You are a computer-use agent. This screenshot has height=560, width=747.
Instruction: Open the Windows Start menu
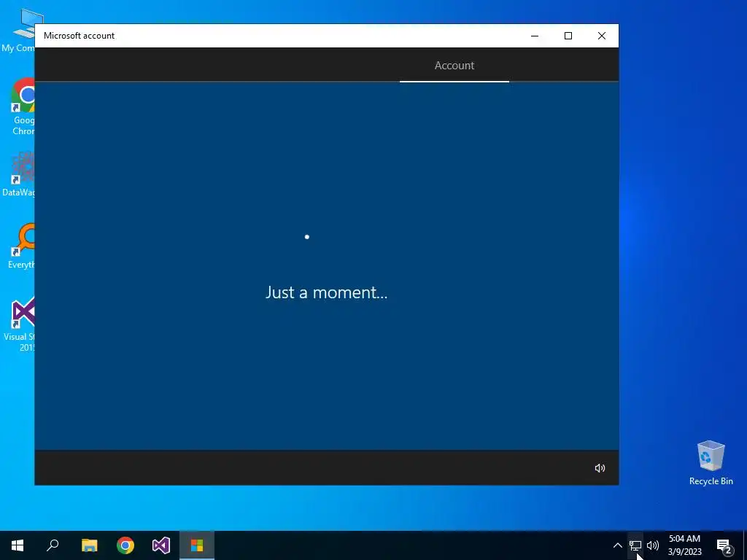(x=18, y=545)
